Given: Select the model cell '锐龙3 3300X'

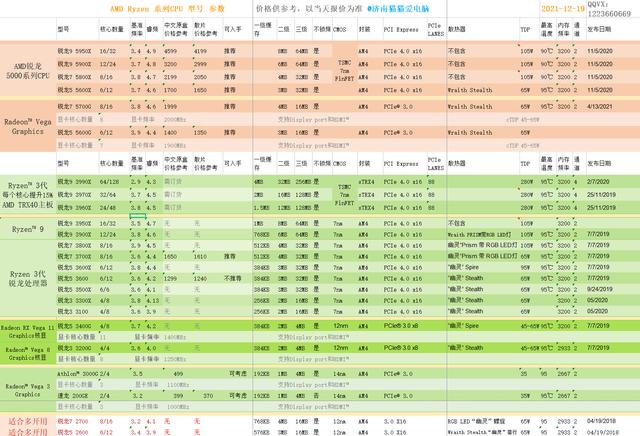Looking at the screenshot, I should pos(74,301).
